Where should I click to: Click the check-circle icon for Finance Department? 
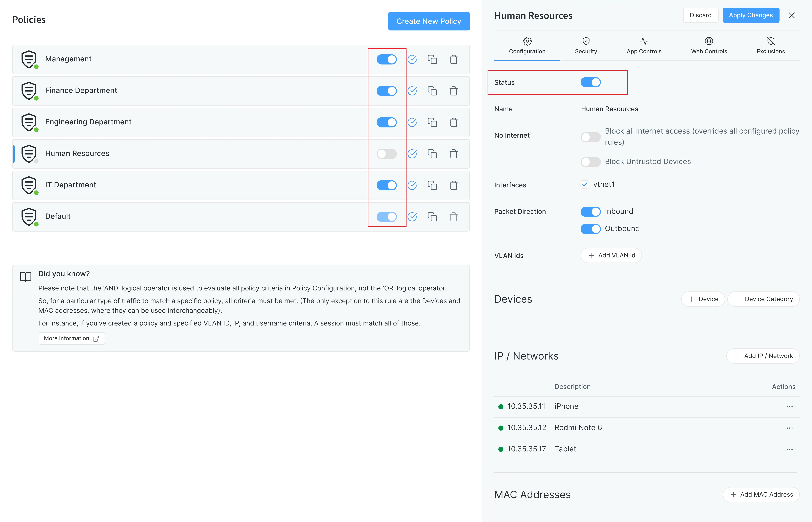click(x=412, y=91)
